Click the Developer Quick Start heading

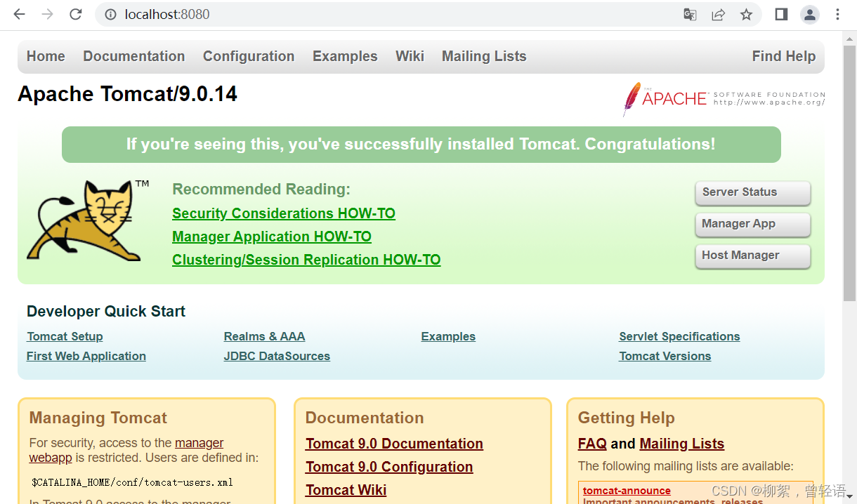pyautogui.click(x=106, y=312)
